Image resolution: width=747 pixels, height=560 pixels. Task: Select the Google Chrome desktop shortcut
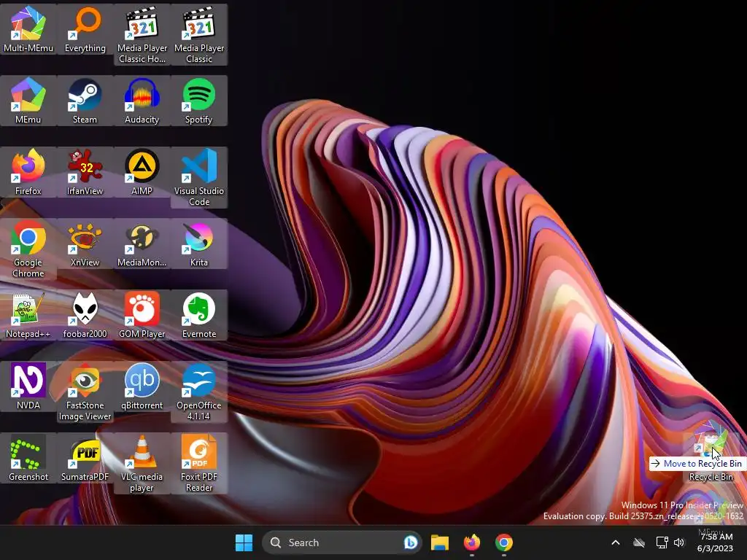coord(28,249)
